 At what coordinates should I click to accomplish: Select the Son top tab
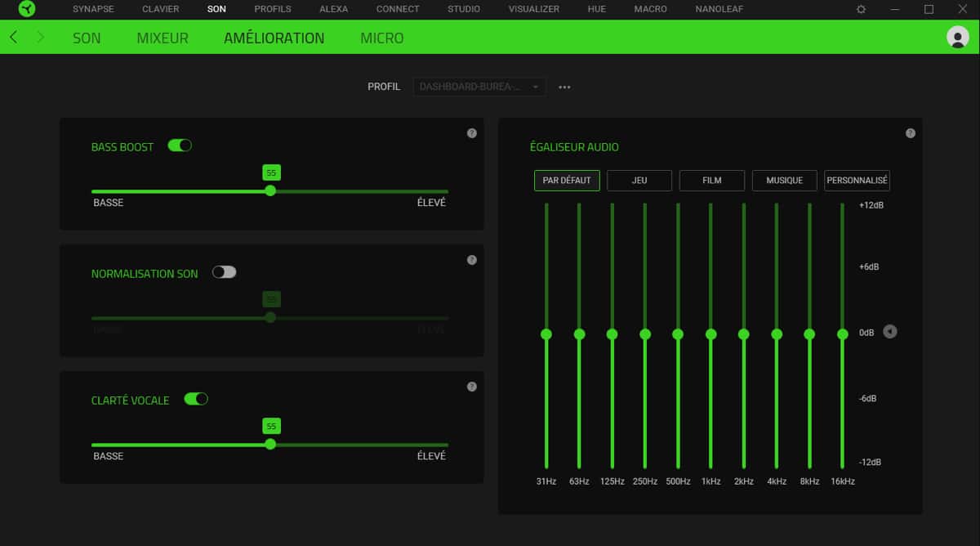216,9
